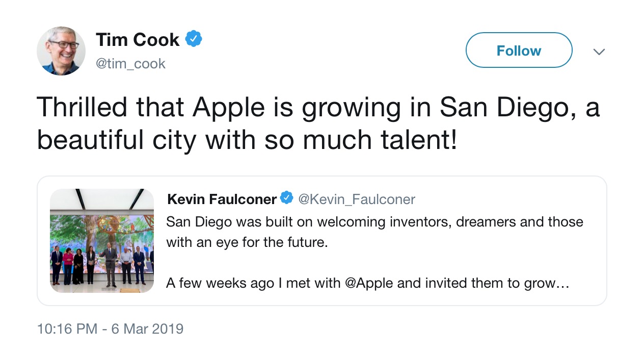Go to the @Kevin_Faulconer handle

[x=357, y=199]
